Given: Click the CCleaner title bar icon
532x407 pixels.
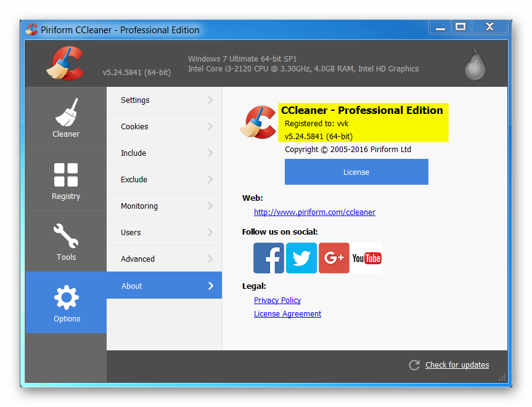Looking at the screenshot, I should pyautogui.click(x=31, y=30).
